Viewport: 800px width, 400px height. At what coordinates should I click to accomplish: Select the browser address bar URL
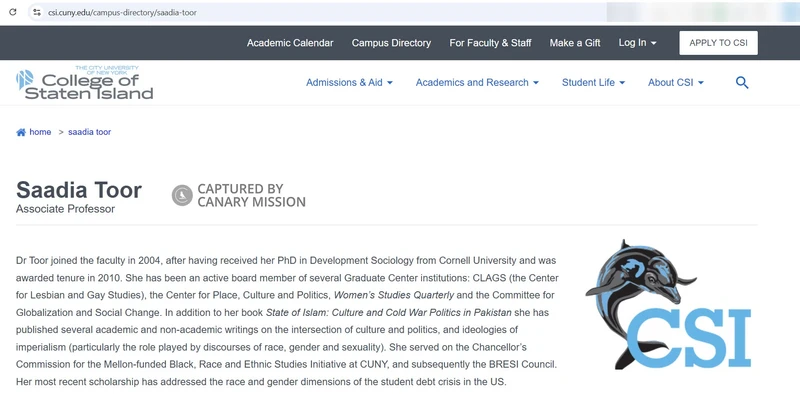click(122, 12)
